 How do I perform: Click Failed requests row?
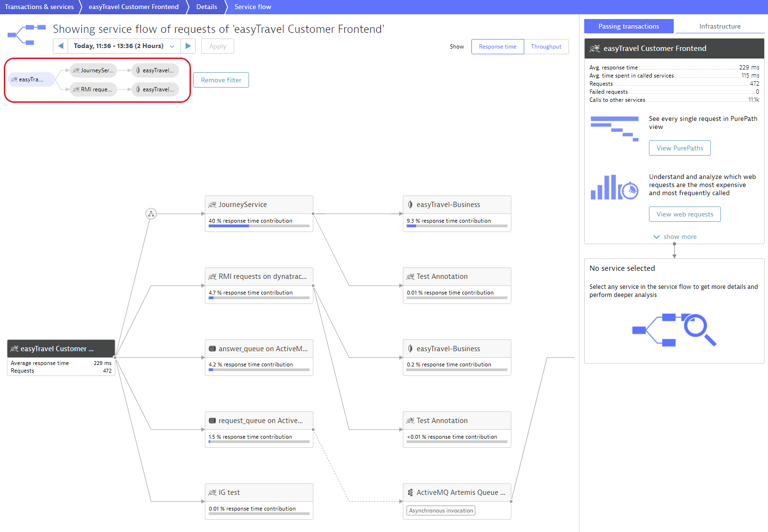pyautogui.click(x=674, y=92)
